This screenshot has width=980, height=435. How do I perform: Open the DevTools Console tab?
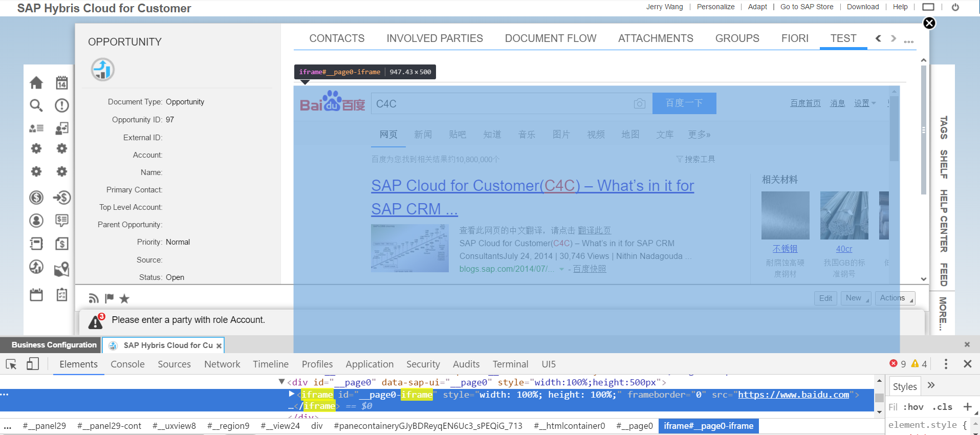click(127, 364)
